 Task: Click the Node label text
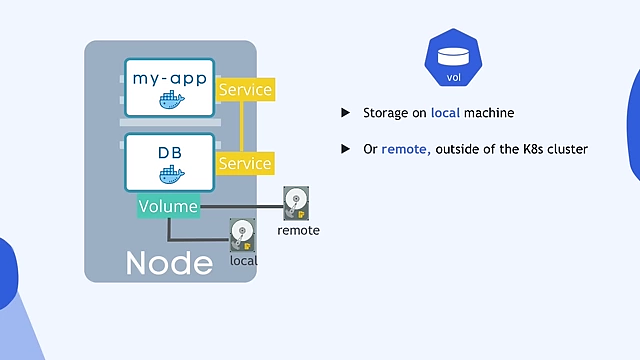169,263
